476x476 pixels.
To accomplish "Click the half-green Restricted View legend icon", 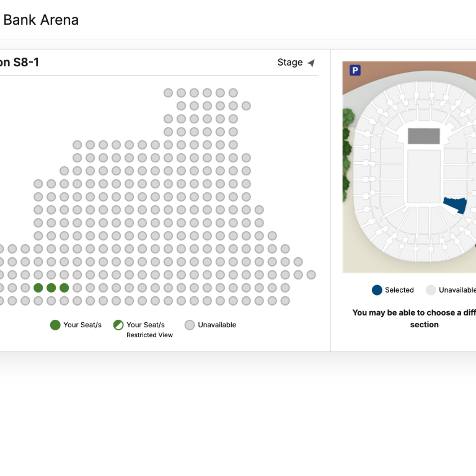I will [x=118, y=325].
